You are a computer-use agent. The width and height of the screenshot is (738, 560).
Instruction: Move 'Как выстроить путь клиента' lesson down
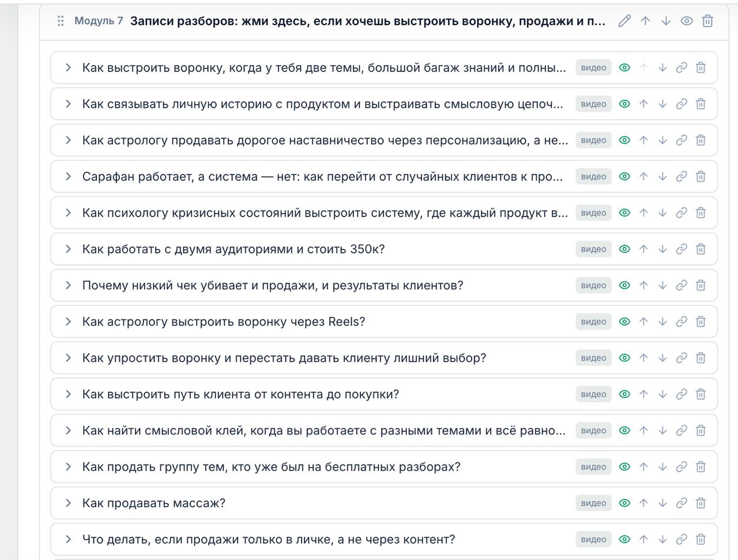point(662,394)
